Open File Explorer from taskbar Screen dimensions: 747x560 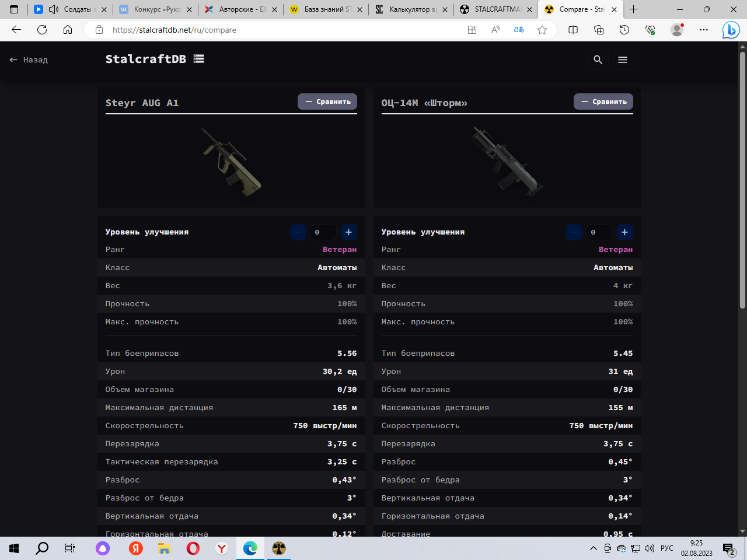(x=165, y=548)
